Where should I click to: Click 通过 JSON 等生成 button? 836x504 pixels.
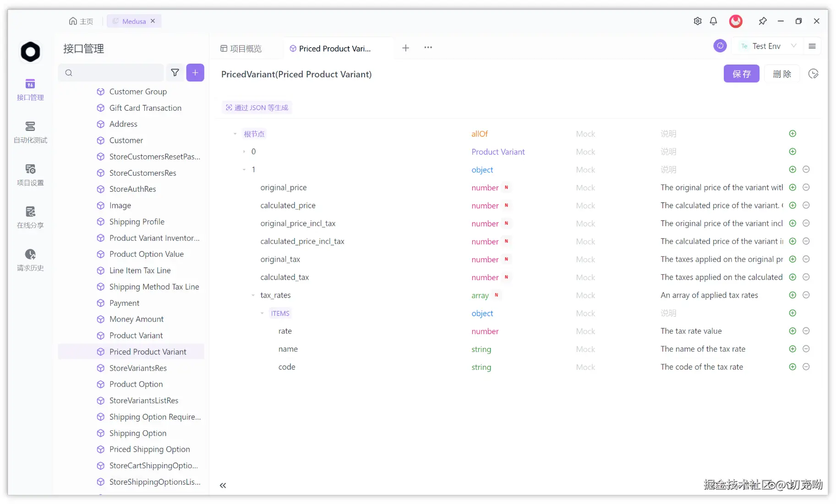click(x=257, y=108)
